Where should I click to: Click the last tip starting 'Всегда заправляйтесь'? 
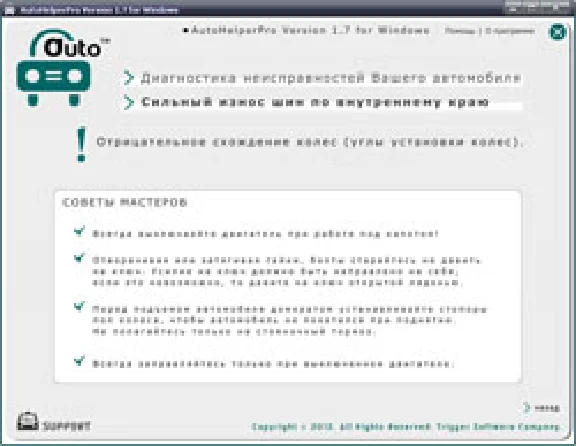pyautogui.click(x=273, y=364)
